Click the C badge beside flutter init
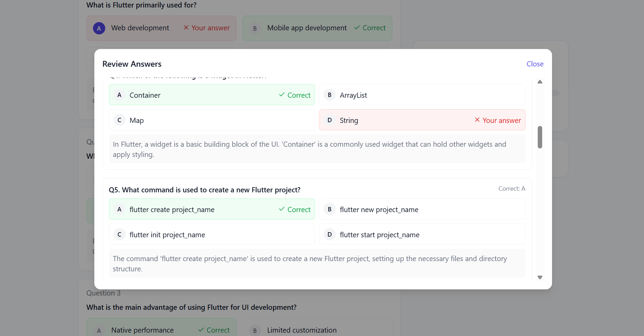The height and width of the screenshot is (336, 644). [x=119, y=235]
